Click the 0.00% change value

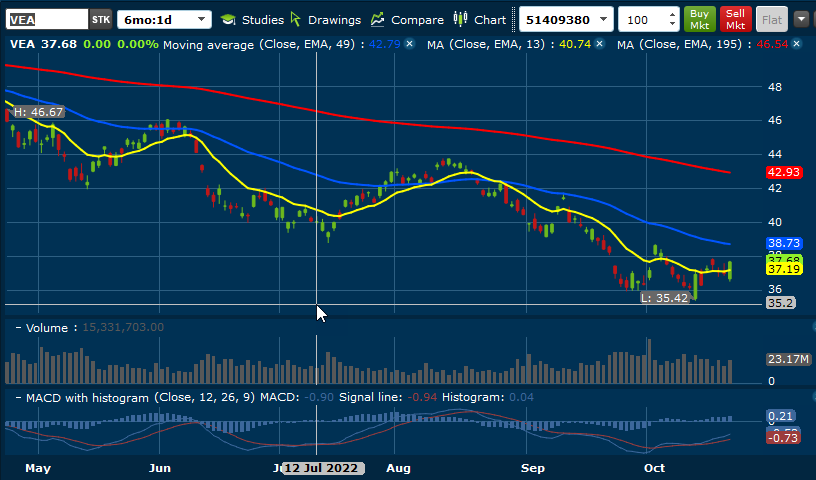pyautogui.click(x=138, y=44)
